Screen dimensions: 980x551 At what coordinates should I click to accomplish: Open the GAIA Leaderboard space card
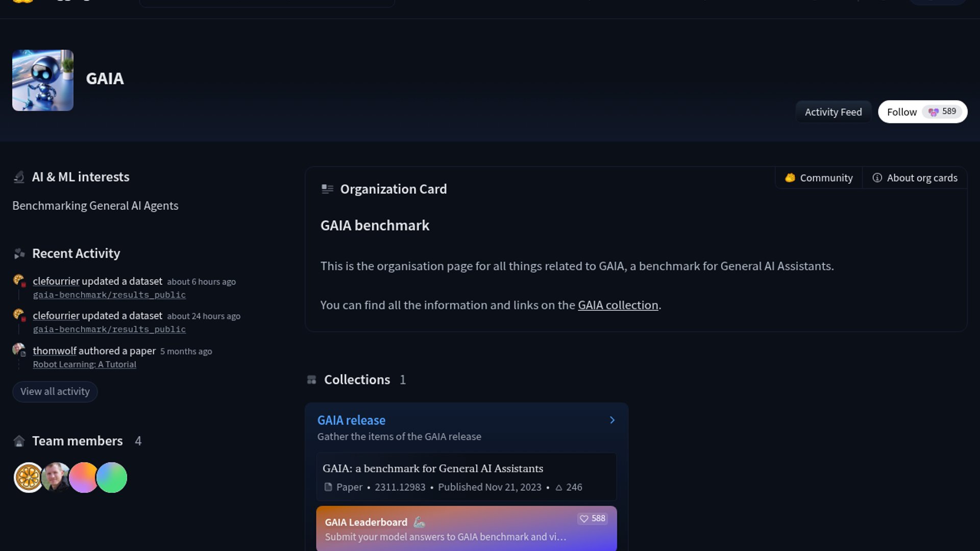point(445,529)
